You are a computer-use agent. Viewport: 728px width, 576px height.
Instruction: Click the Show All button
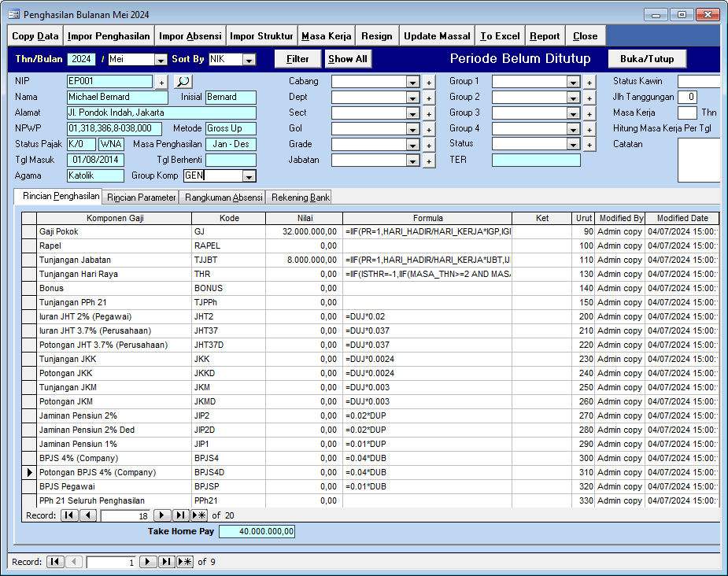[348, 59]
